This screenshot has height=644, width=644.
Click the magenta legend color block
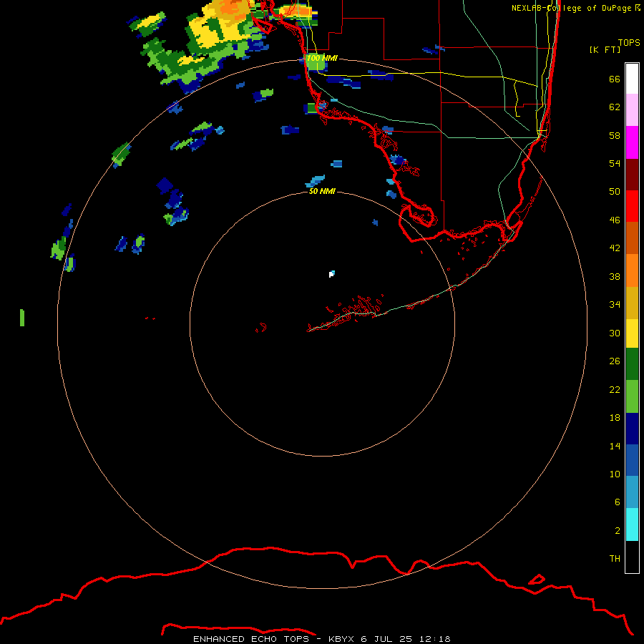tap(632, 142)
